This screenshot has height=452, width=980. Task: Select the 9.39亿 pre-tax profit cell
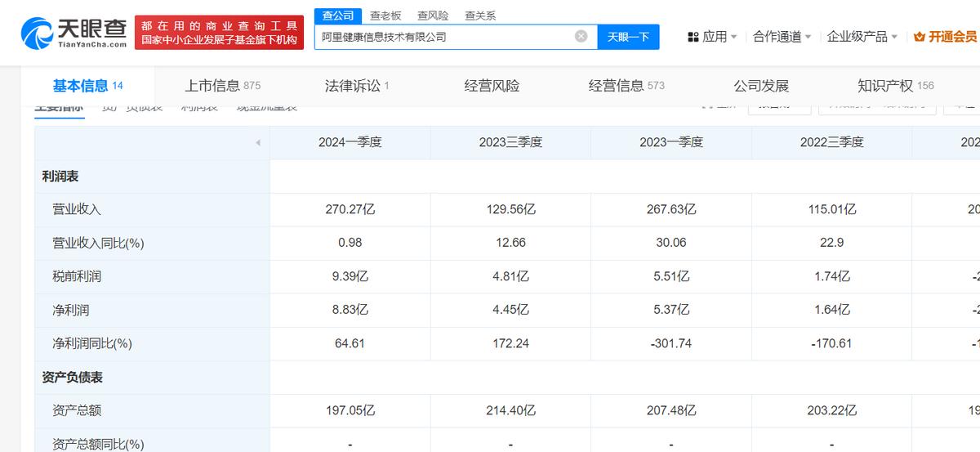point(350,276)
